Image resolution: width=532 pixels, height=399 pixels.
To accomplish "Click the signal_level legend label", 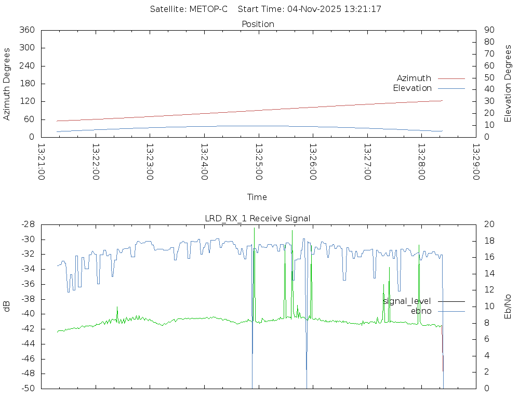I will coord(407,301).
